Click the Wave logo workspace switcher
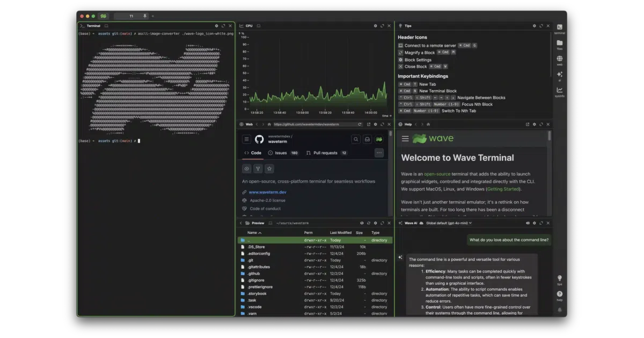 [104, 16]
